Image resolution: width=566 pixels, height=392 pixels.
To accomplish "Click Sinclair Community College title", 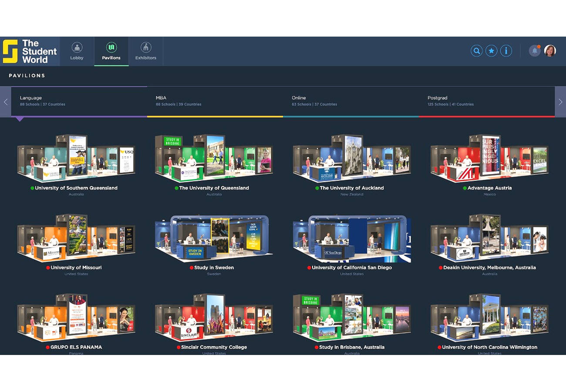I will tap(214, 347).
